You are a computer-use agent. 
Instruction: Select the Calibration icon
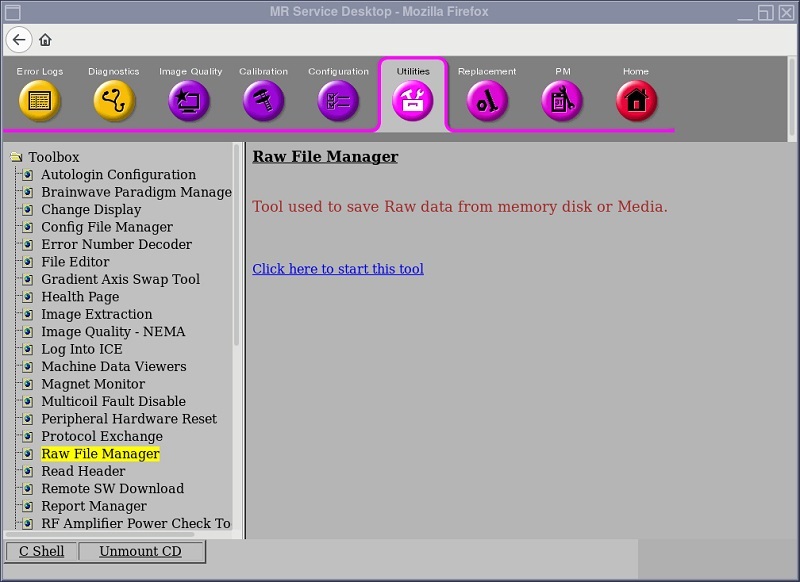coord(264,101)
